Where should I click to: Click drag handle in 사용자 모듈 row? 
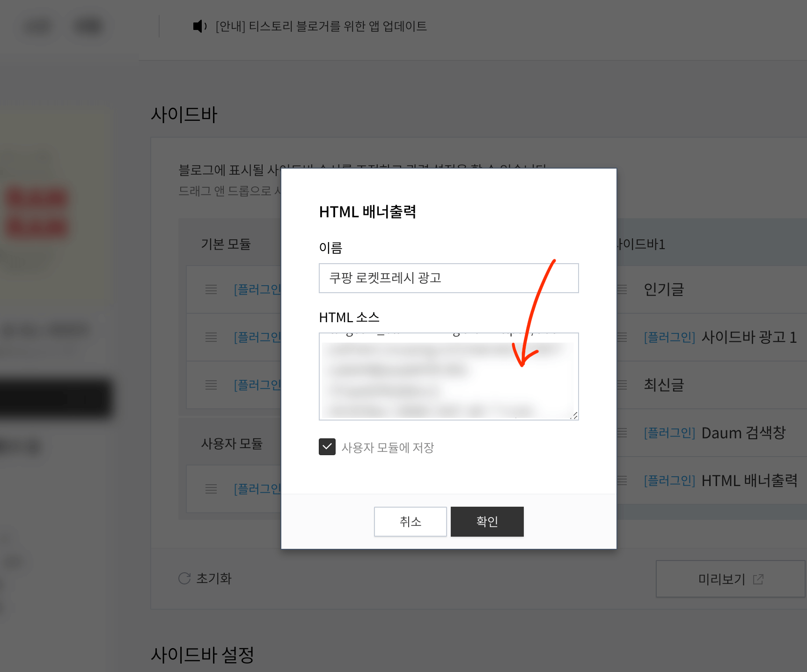(211, 489)
